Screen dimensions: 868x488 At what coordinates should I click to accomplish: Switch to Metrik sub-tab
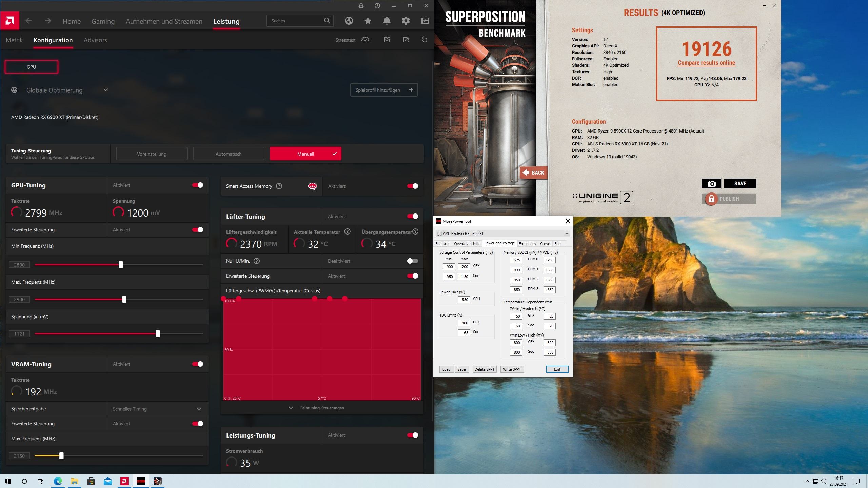point(14,40)
